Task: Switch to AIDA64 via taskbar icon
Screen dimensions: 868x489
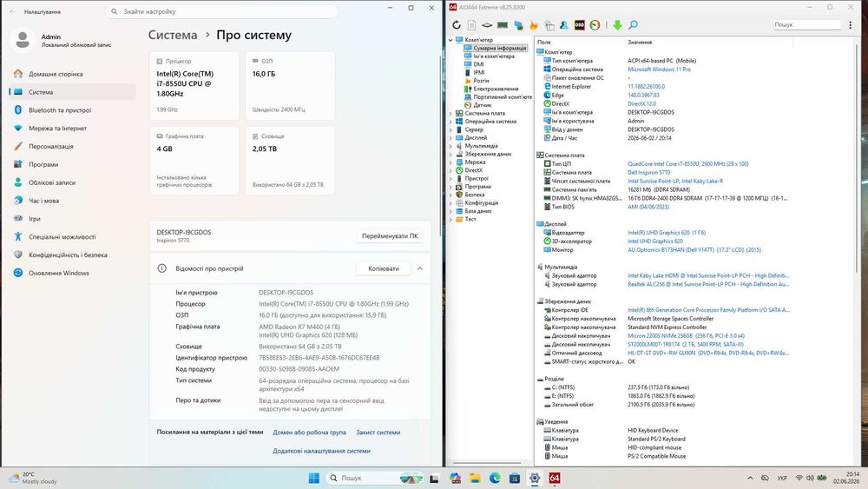Action: click(554, 478)
